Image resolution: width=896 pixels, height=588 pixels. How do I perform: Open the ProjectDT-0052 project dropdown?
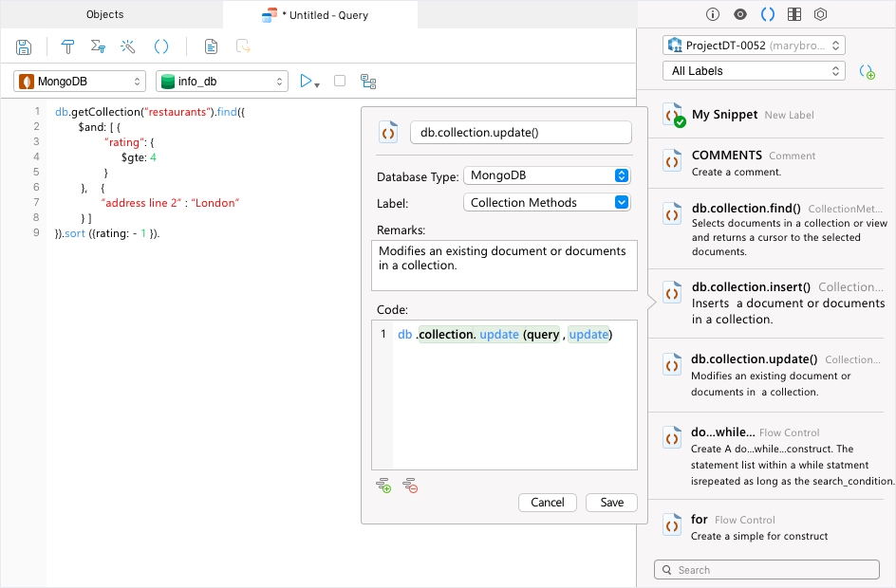tap(754, 46)
